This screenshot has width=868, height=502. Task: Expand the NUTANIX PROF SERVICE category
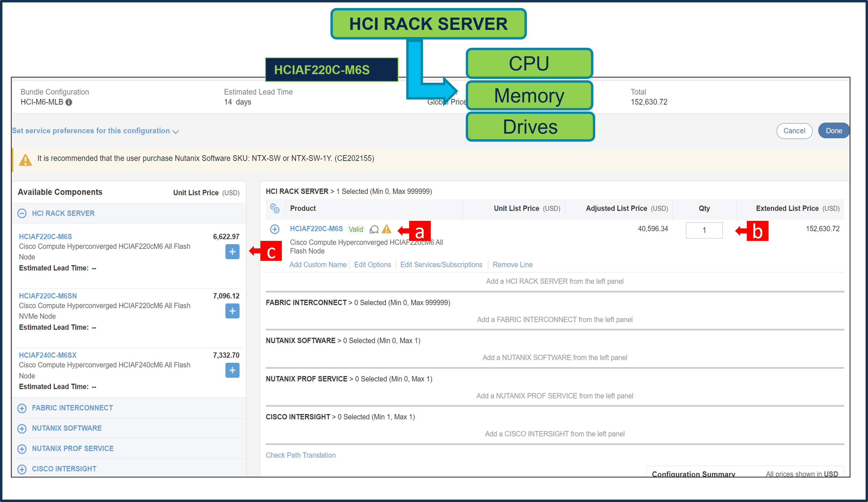pos(22,449)
